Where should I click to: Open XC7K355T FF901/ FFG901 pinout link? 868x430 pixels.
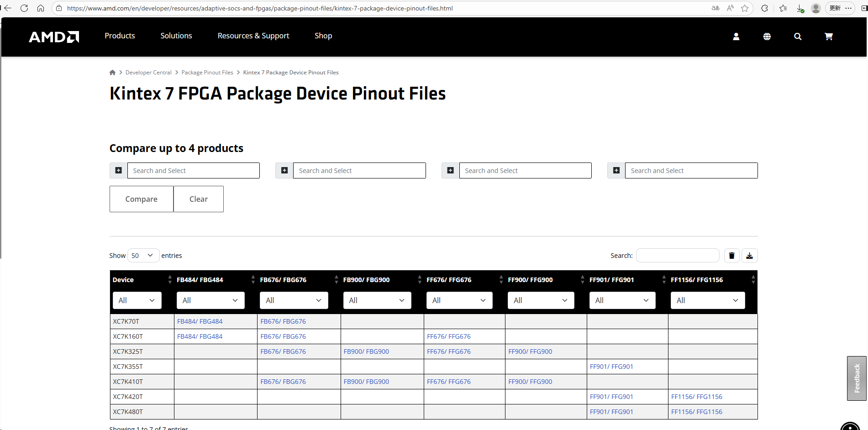tap(611, 367)
